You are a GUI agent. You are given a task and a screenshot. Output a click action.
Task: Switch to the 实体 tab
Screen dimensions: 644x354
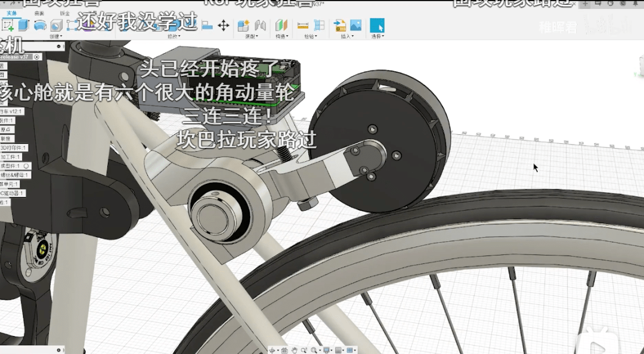[x=11, y=13]
